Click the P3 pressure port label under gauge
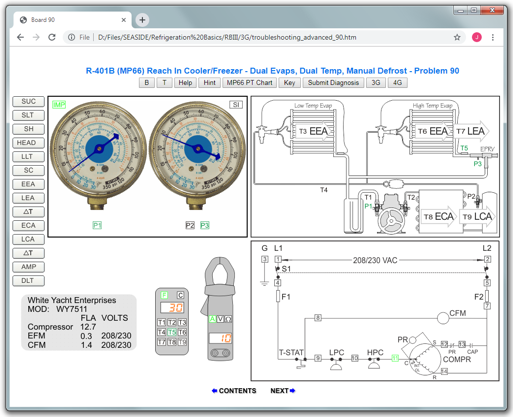This screenshot has width=513, height=417. click(x=205, y=226)
